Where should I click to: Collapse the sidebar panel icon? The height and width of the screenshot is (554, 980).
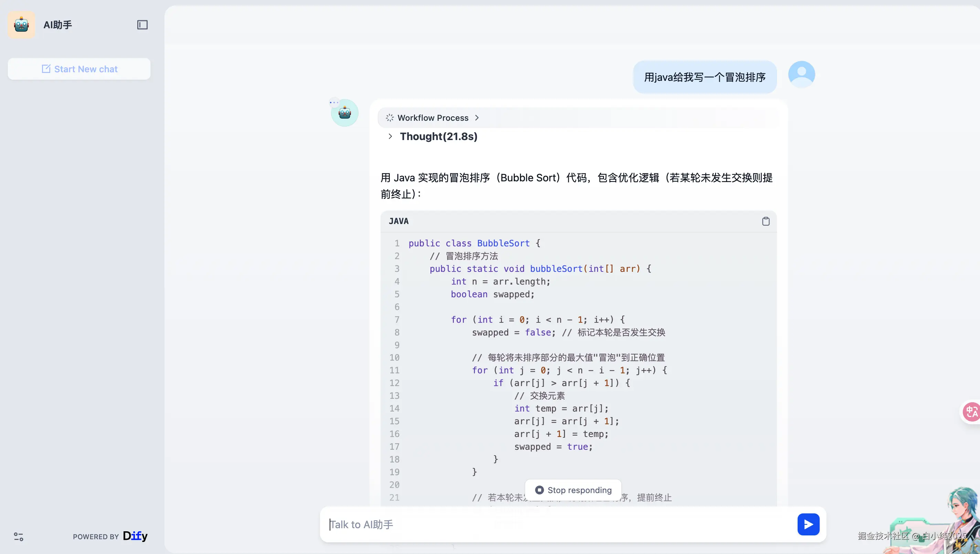click(x=142, y=25)
